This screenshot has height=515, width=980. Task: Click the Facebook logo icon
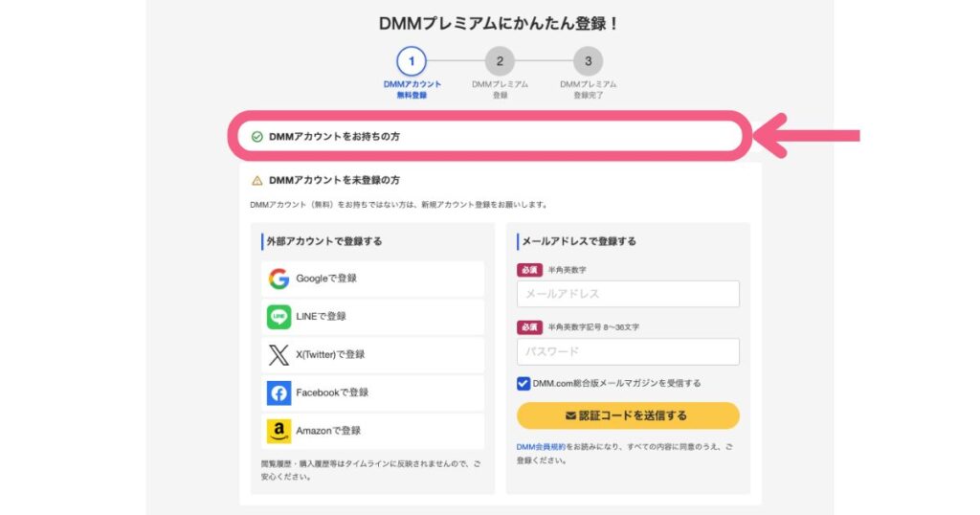[278, 393]
